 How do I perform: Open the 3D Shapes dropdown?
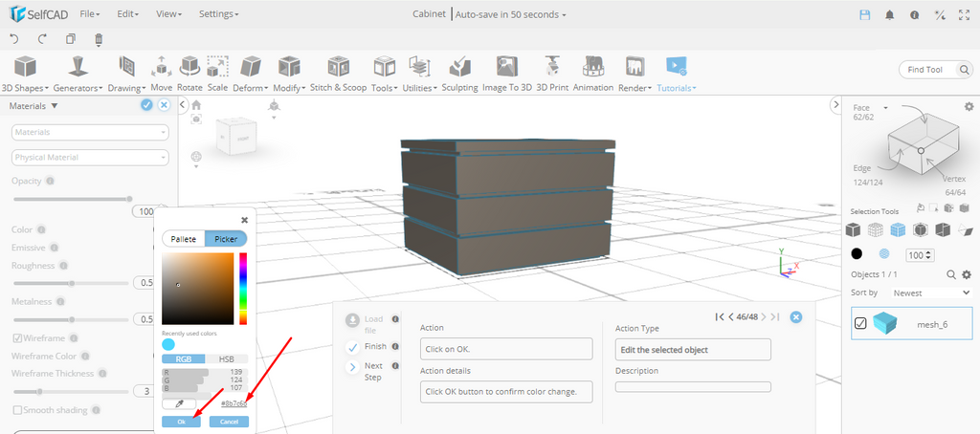coord(25,73)
